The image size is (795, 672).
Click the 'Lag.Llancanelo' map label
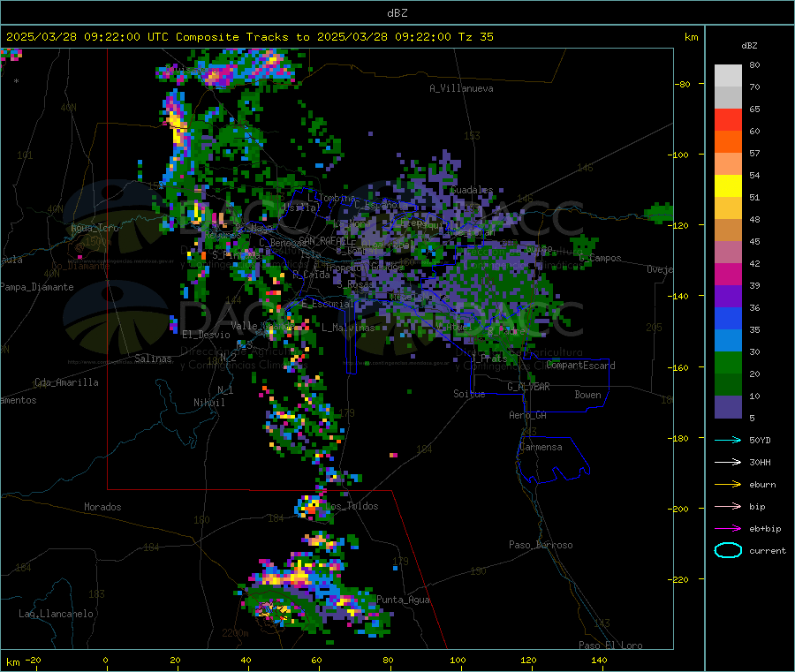click(56, 614)
